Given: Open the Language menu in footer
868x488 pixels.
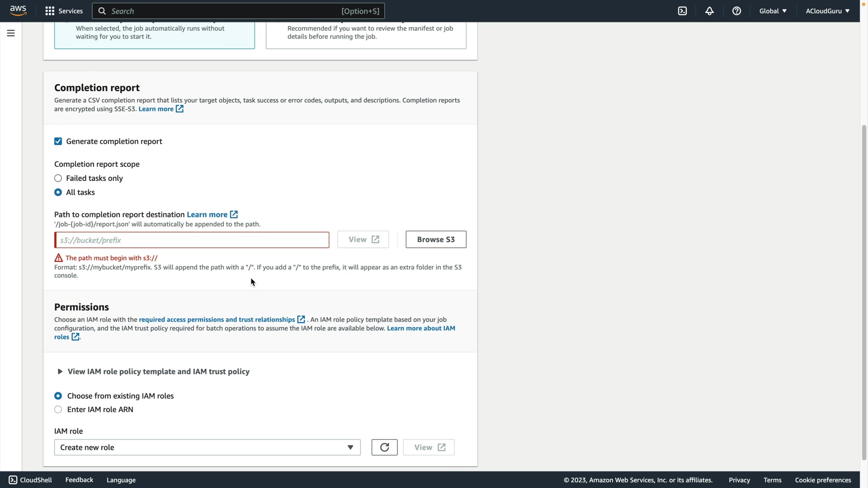Looking at the screenshot, I should coord(121,480).
